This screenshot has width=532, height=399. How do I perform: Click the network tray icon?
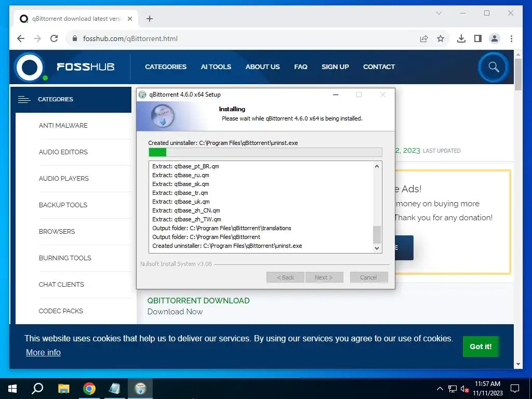pos(453,389)
